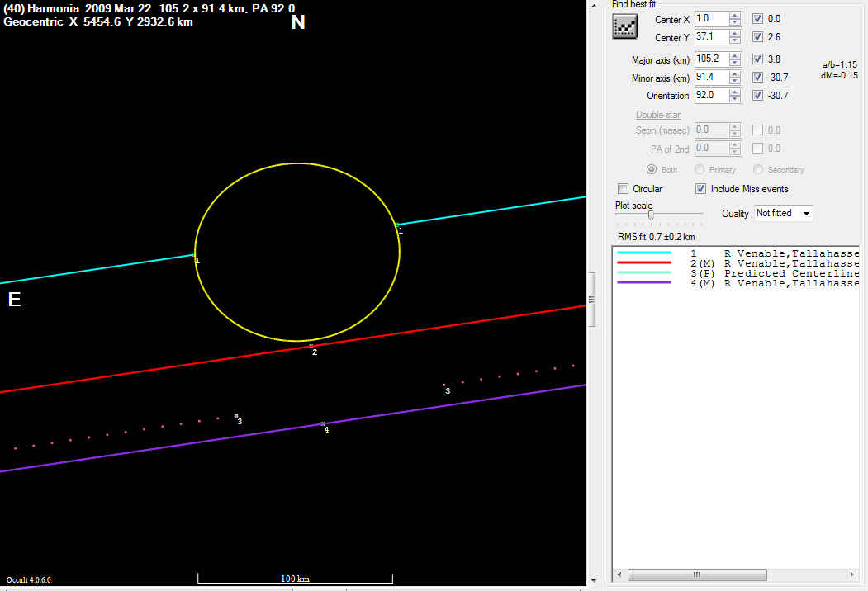This screenshot has height=591, width=868.
Task: Click the plot panel scroll up arrow
Action: click(x=594, y=6)
